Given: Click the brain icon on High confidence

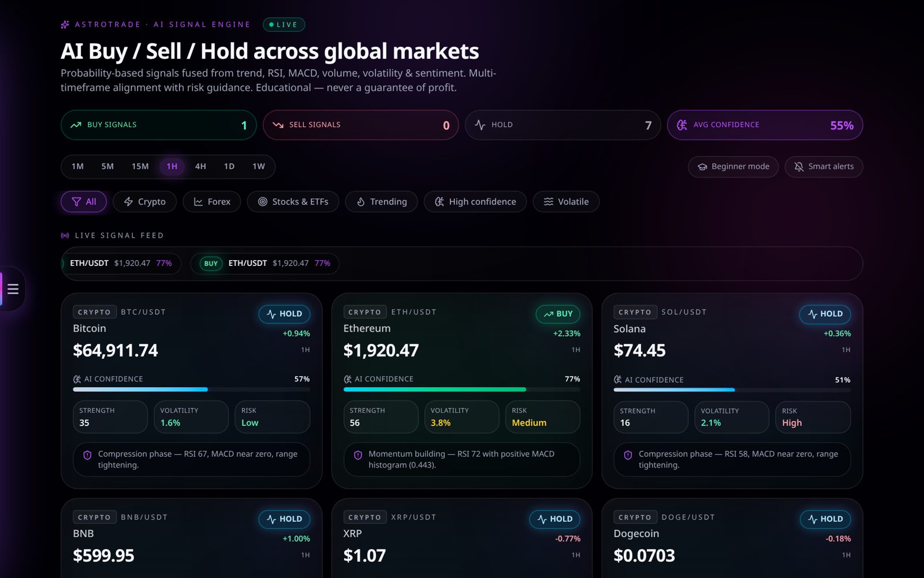Looking at the screenshot, I should pos(439,202).
